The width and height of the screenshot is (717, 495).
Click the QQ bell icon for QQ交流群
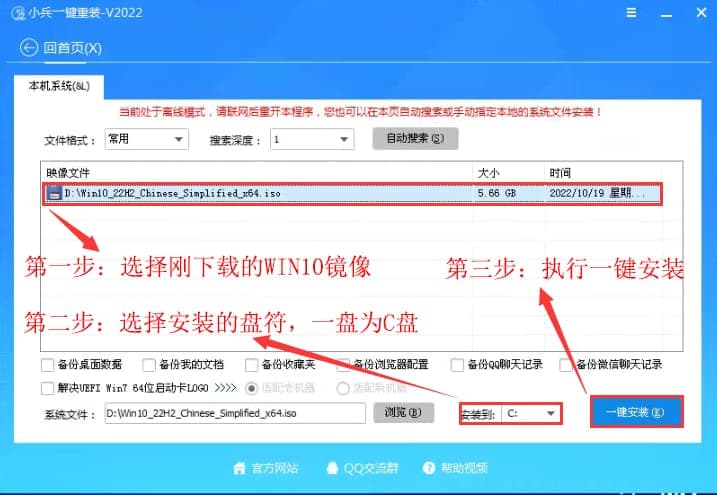[332, 468]
